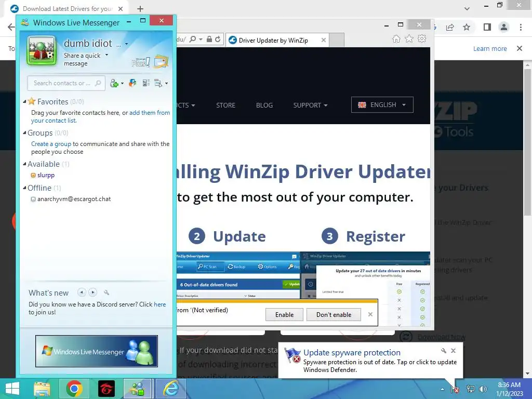
Task: Click the previous What's new arrow
Action: (82, 292)
